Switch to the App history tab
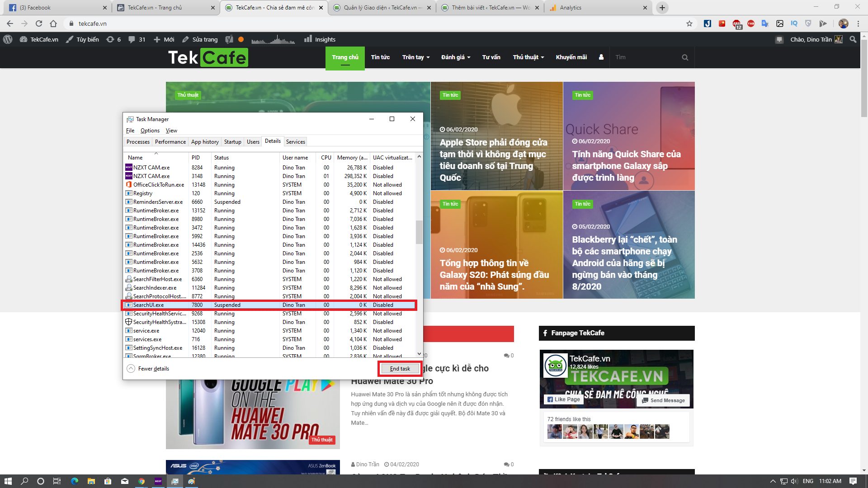The image size is (868, 488). tap(205, 142)
